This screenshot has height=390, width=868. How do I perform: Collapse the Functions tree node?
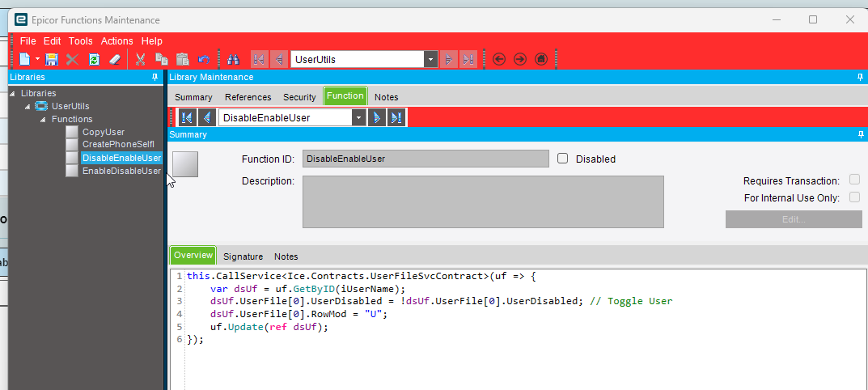click(43, 119)
